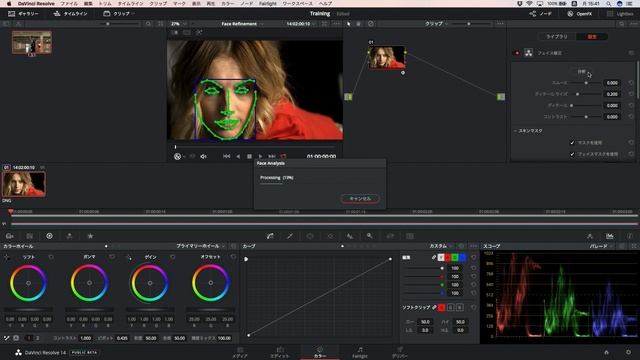This screenshot has width=640, height=360.
Task: Open the Qualifier eyedropper palette icon
Action: click(290, 236)
